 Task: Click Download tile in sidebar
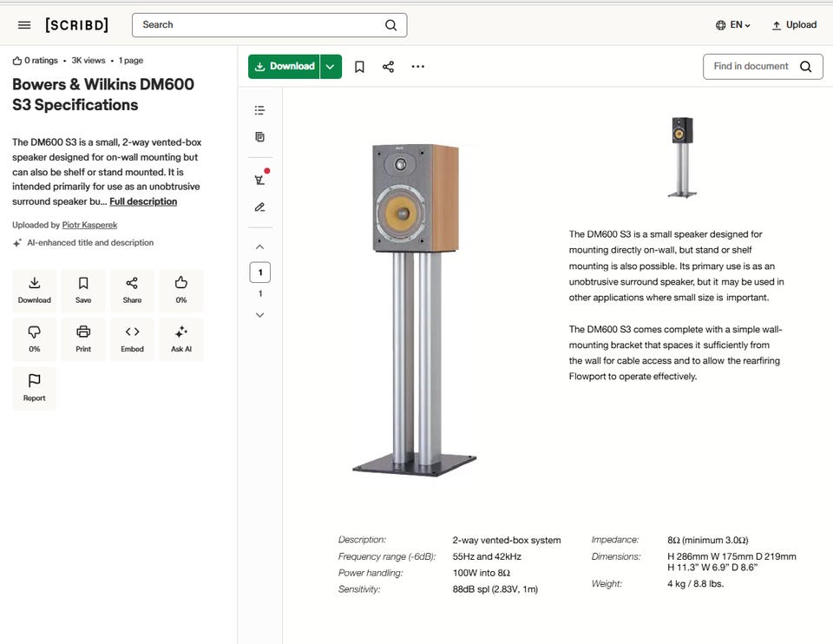[x=35, y=290]
